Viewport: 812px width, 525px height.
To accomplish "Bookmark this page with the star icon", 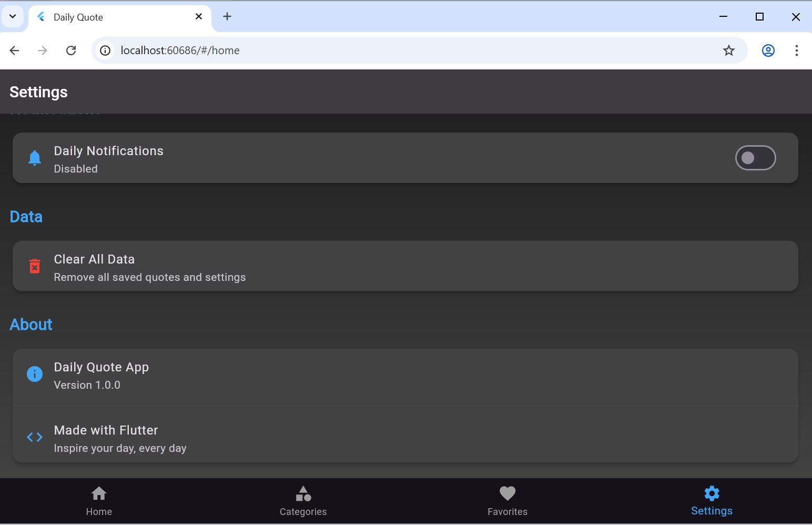I will pos(728,51).
